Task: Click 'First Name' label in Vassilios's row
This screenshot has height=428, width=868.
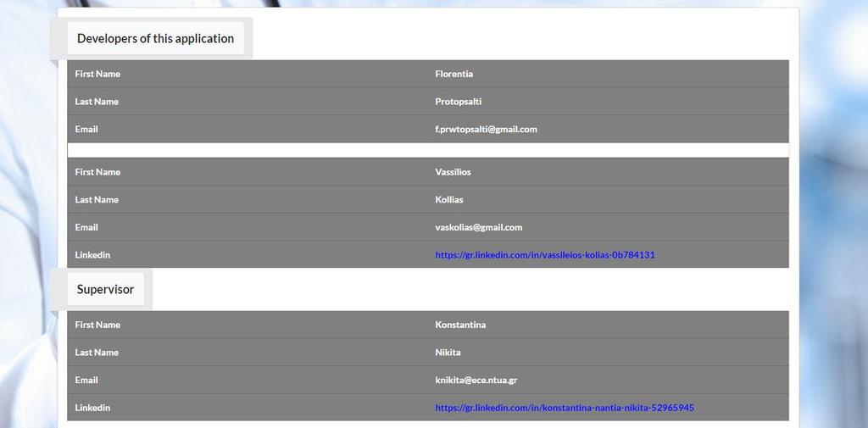Action: tap(97, 172)
